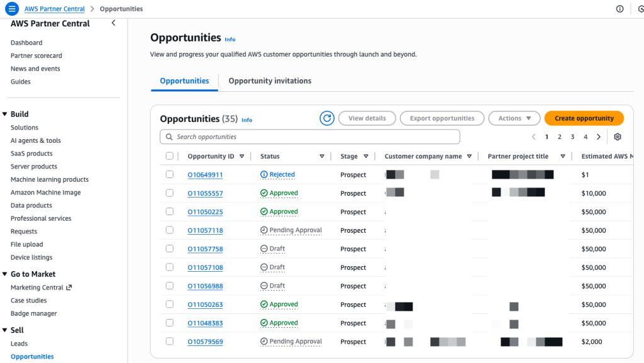The width and height of the screenshot is (644, 363).
Task: Click the refresh icon above the opportunities table
Action: point(326,118)
